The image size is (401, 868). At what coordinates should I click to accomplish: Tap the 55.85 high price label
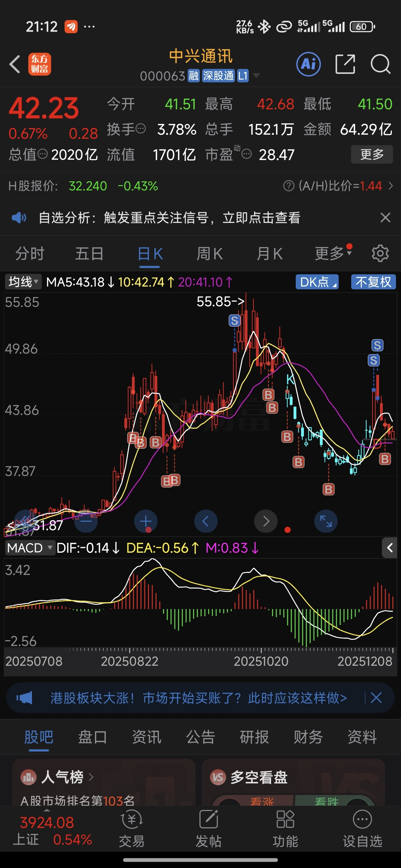220,301
